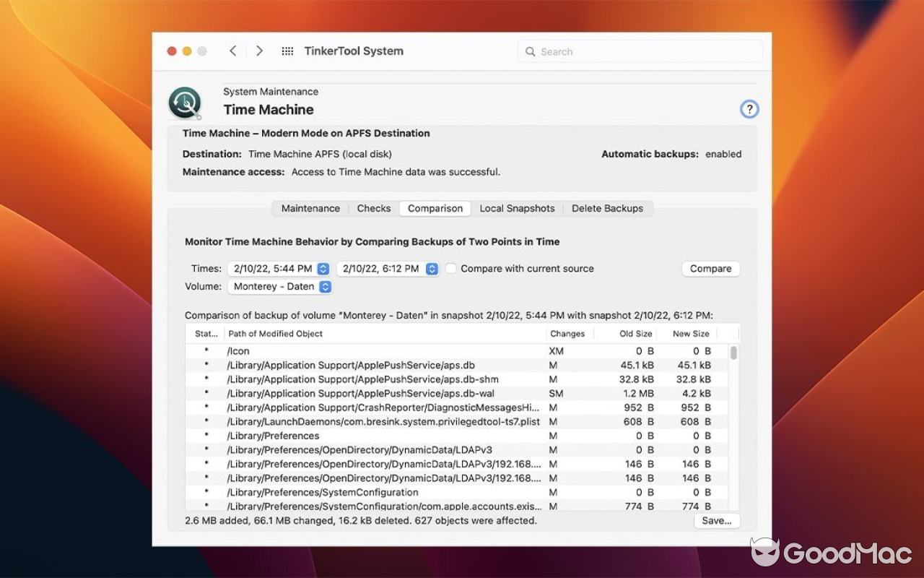Image resolution: width=924 pixels, height=578 pixels.
Task: Navigate back with the left arrow icon
Action: [x=232, y=51]
